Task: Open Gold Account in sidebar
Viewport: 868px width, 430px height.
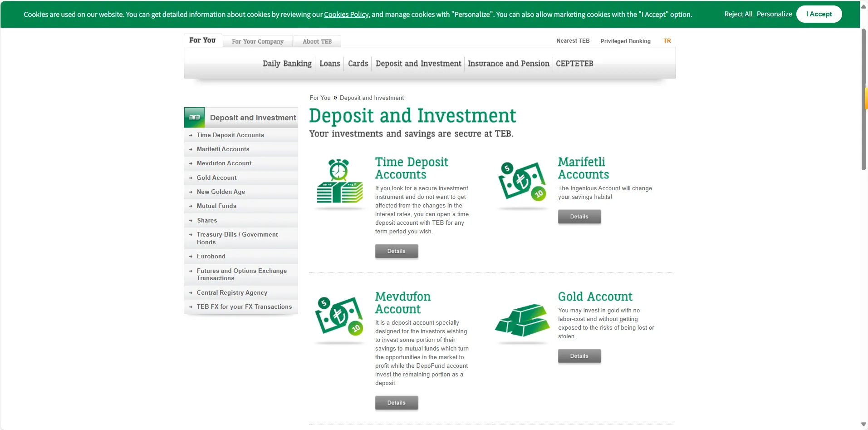Action: click(x=241, y=178)
